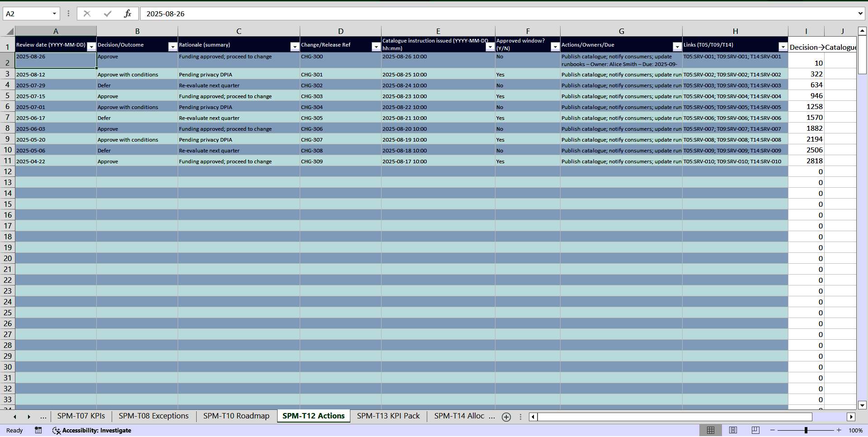Click the Cancel entry X icon

pos(87,14)
